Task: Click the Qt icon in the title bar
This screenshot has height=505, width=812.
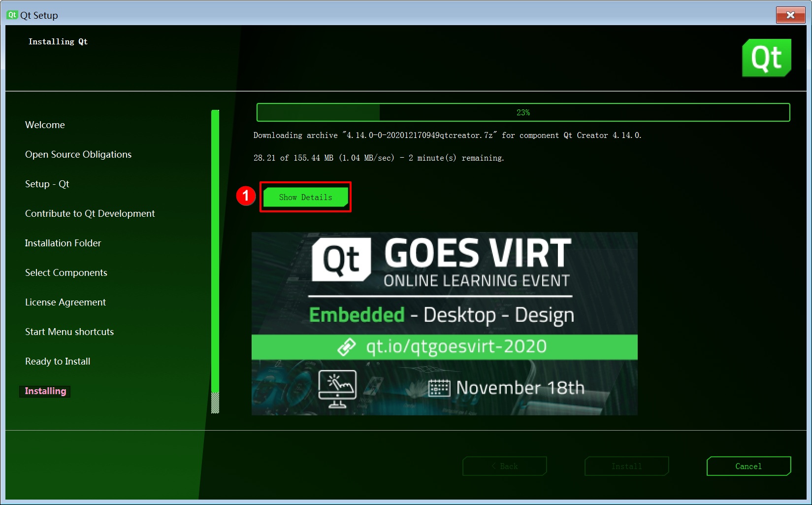Action: 12,15
